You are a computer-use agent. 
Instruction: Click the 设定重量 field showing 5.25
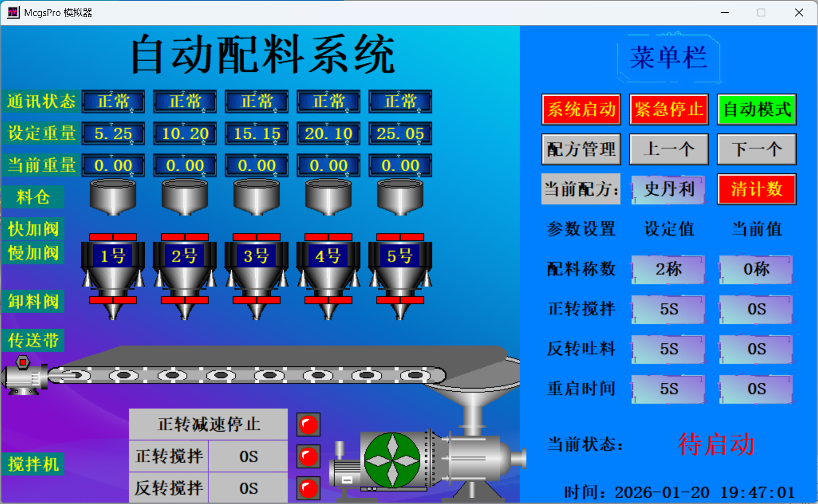coord(113,133)
